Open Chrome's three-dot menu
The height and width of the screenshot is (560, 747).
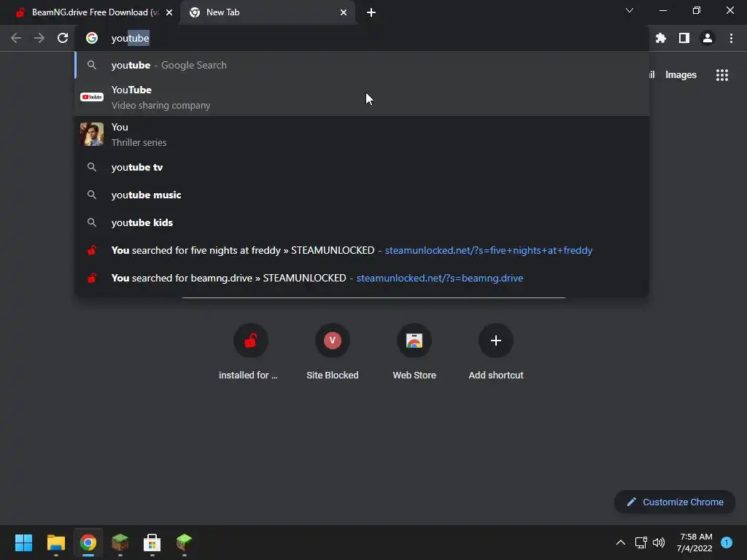click(731, 38)
